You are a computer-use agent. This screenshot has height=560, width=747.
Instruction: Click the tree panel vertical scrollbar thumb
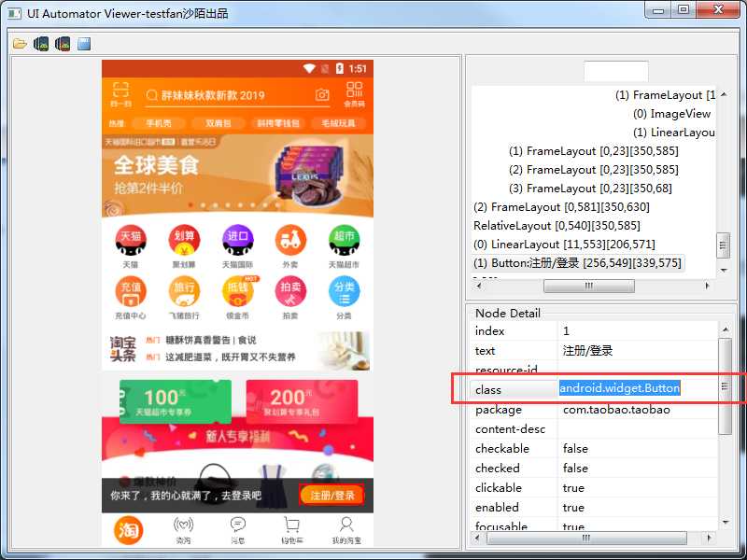(x=723, y=245)
